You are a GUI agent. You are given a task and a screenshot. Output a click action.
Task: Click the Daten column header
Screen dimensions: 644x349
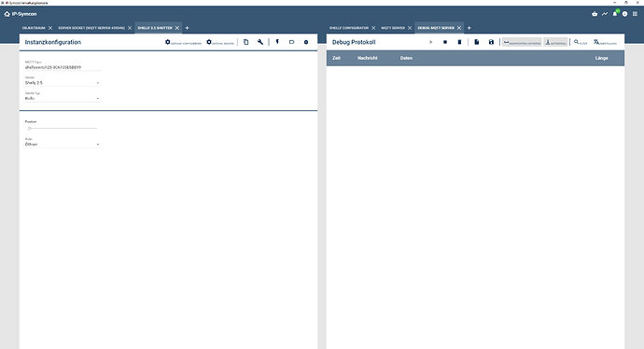click(406, 58)
